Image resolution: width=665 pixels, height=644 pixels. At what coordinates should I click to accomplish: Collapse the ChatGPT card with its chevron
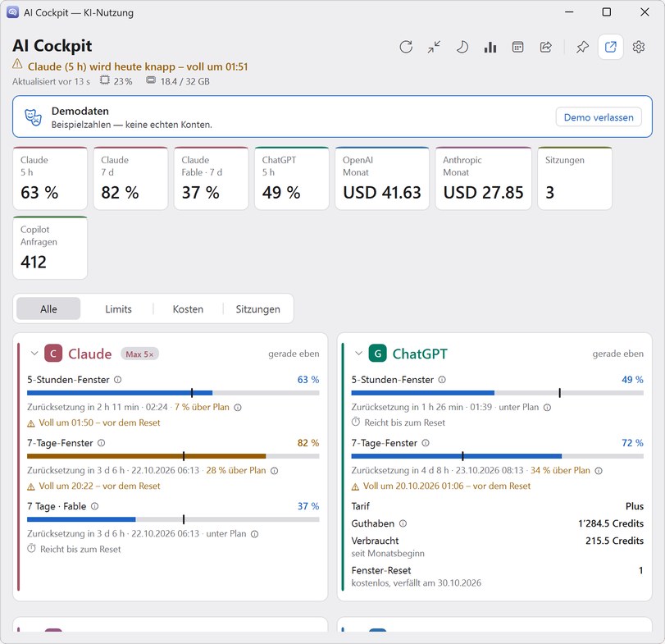[359, 354]
